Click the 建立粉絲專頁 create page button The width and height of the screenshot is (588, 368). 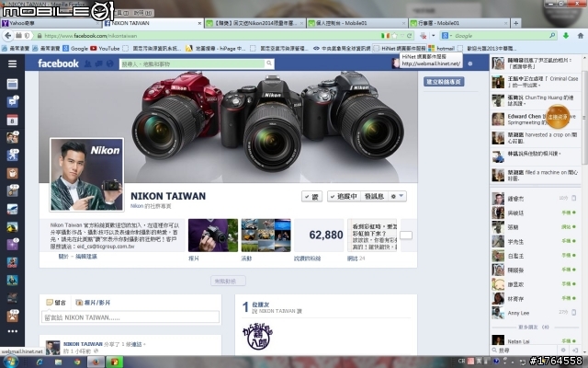[444, 82]
